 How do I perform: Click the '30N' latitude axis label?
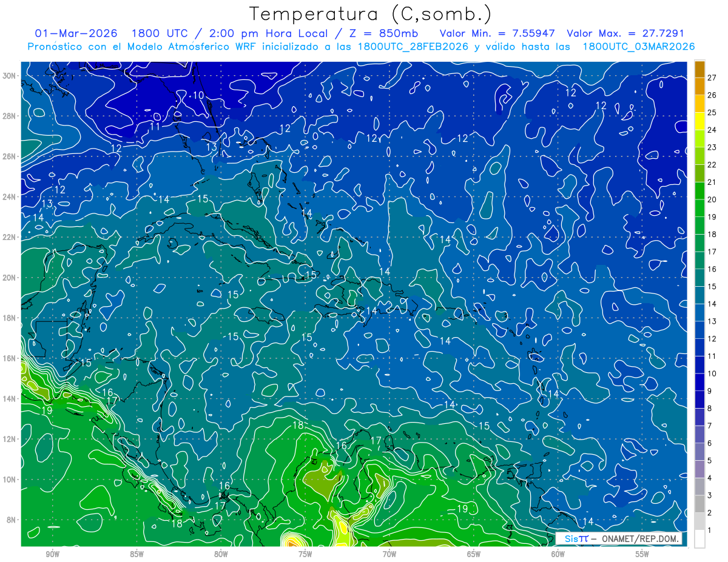(10, 76)
